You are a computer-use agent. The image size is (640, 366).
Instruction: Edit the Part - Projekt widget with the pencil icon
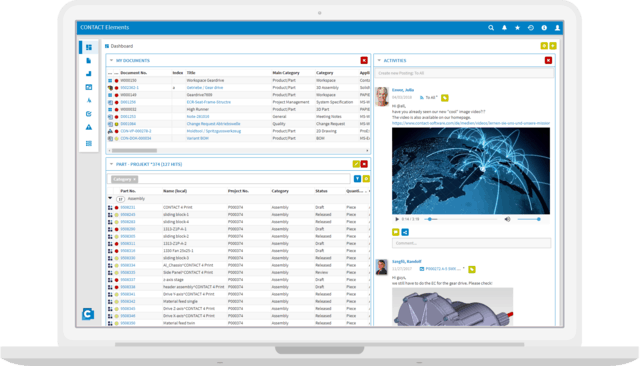356,164
